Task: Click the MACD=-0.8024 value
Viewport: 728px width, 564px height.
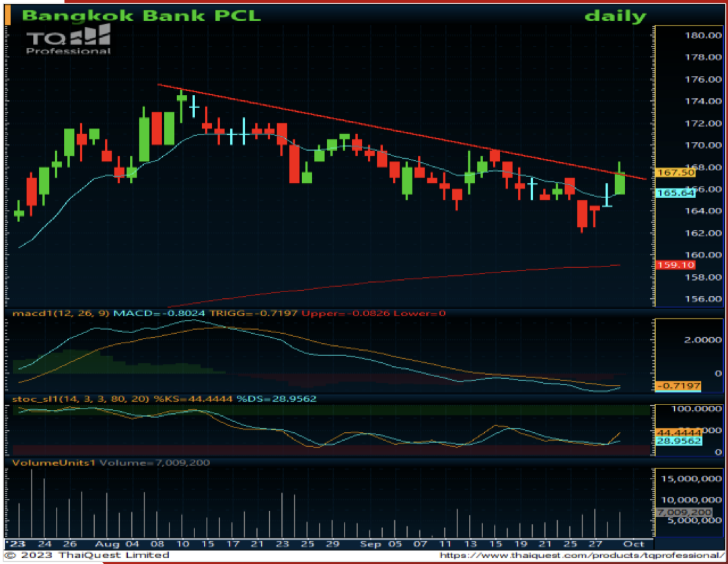Action: (x=159, y=313)
